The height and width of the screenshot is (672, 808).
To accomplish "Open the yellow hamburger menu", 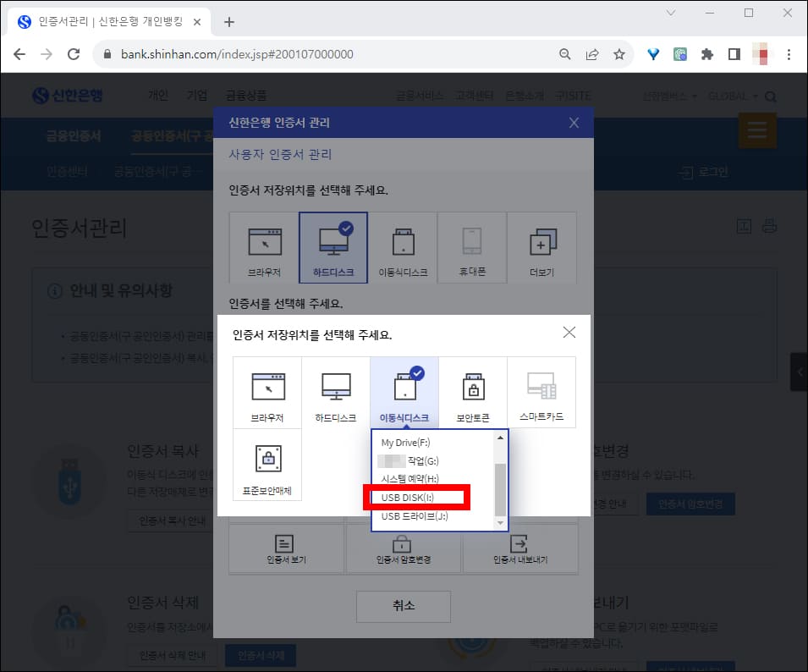I will 757,130.
